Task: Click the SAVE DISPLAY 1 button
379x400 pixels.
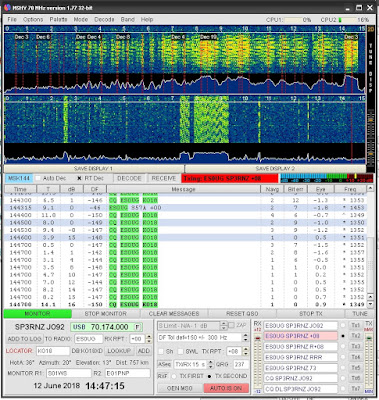Action: 94,169
